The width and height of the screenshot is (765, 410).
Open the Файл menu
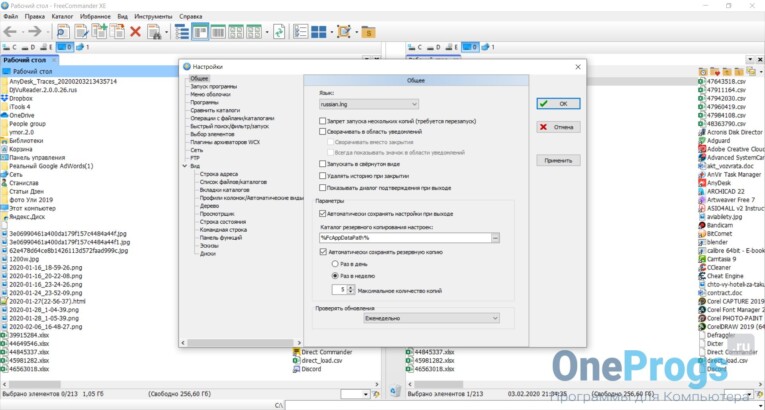click(10, 17)
